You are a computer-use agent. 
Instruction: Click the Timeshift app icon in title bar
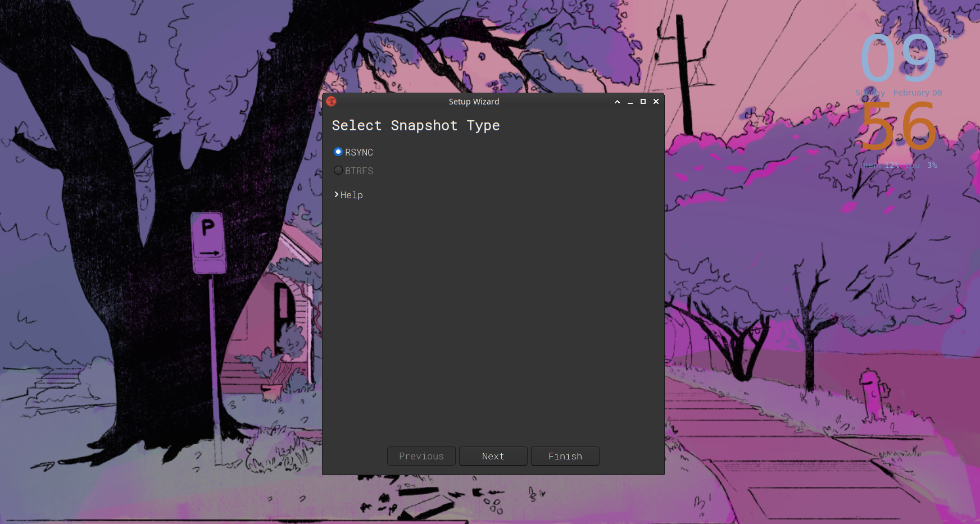pos(331,102)
